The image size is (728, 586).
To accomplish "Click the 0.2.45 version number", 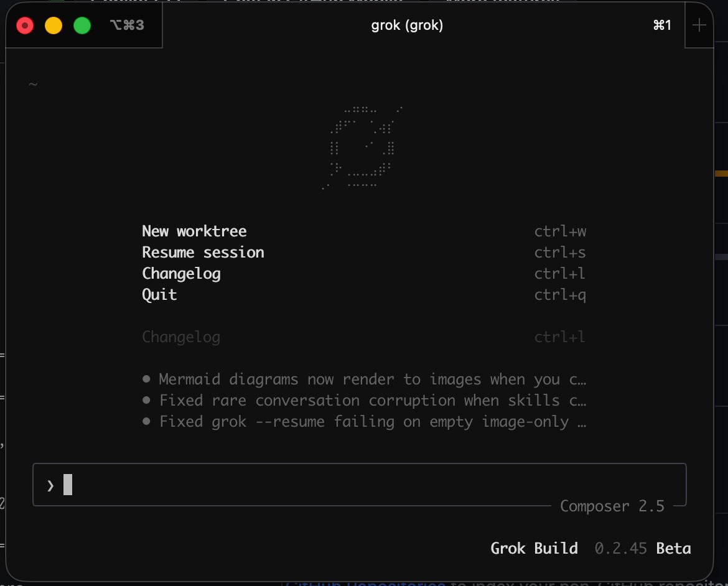I will 620,549.
